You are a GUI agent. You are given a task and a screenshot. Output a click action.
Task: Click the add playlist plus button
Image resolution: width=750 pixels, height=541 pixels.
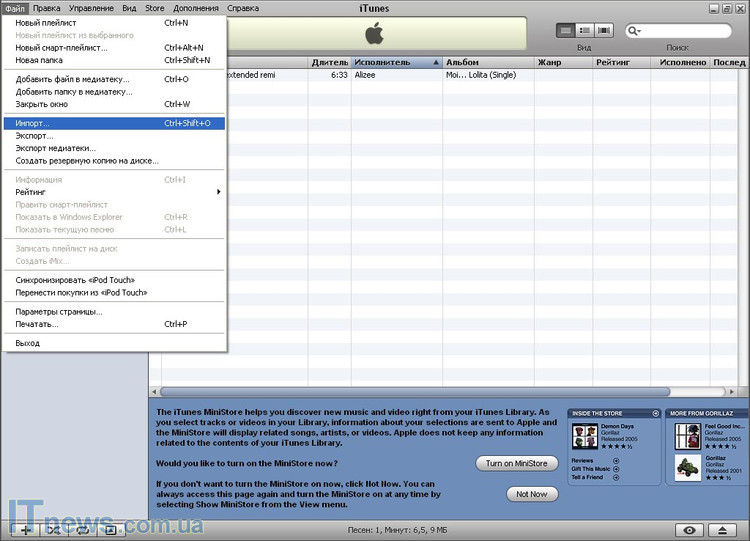25,529
